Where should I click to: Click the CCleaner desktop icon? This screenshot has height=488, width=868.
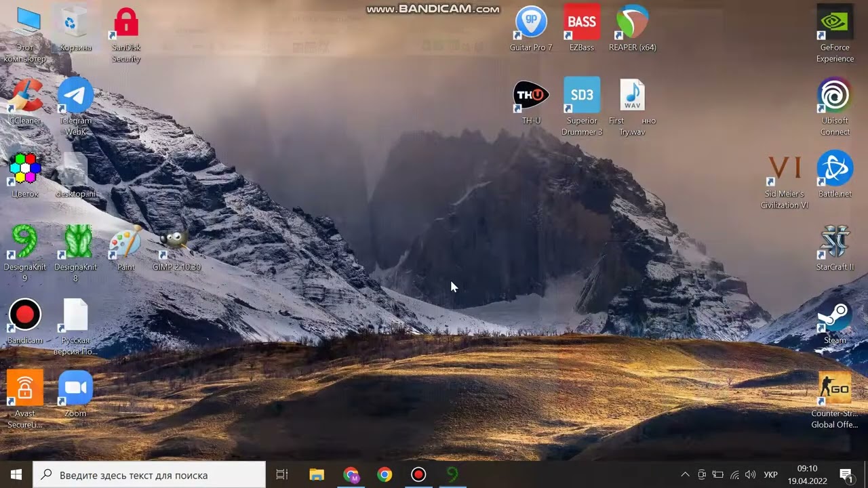pos(25,102)
